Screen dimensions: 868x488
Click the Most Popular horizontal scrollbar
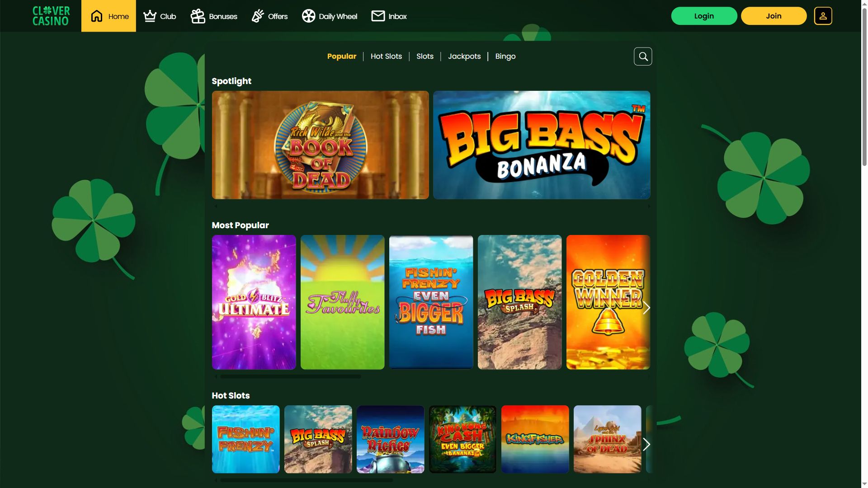(290, 376)
